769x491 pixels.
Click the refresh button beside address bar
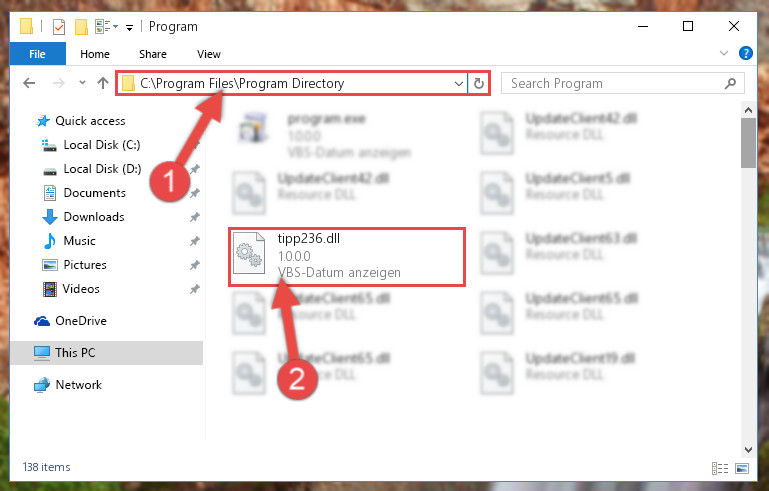coord(479,83)
